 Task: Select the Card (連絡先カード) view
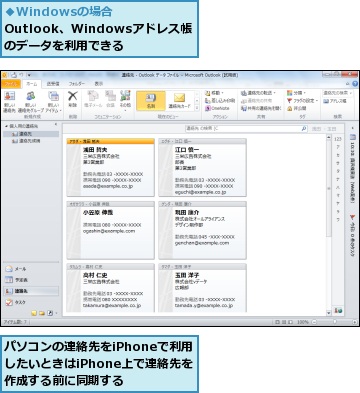tap(179, 101)
